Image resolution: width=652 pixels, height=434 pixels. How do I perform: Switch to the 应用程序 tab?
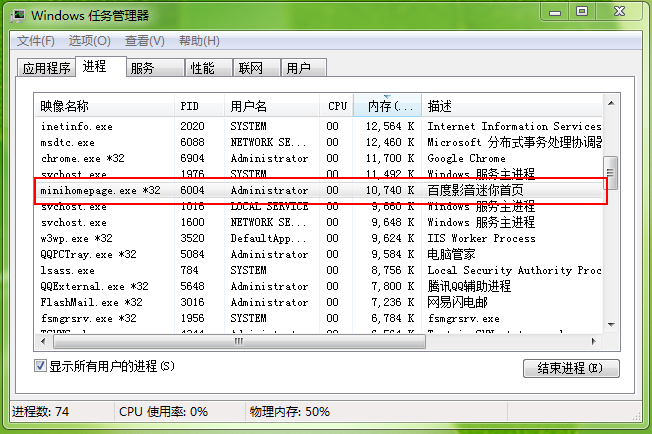pos(46,68)
